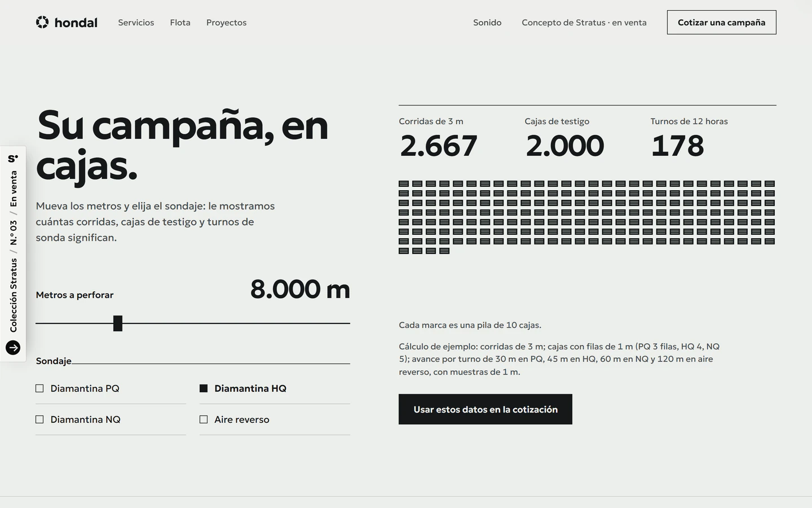Click the Metros a perforar label
This screenshot has height=508, width=812.
point(74,295)
